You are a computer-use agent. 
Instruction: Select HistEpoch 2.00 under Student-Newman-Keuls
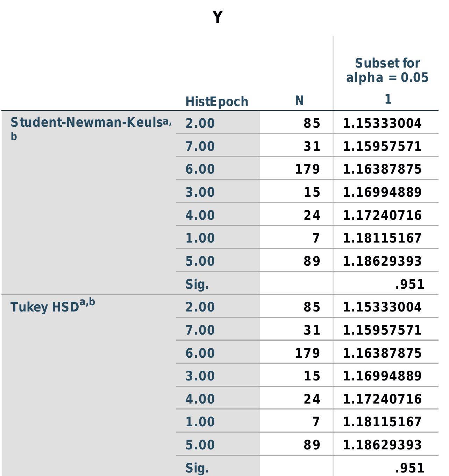coord(200,123)
